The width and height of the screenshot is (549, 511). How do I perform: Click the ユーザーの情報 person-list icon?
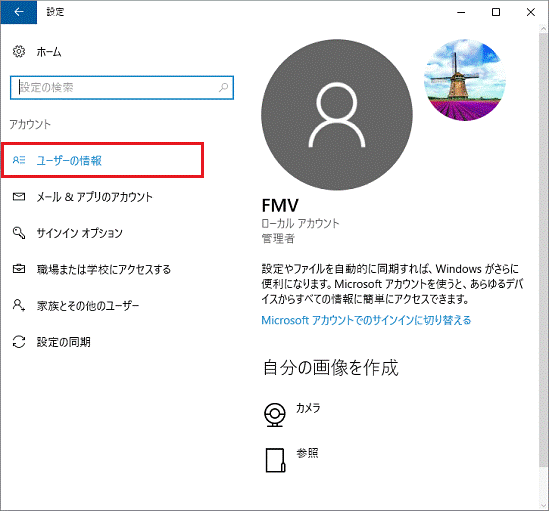19,160
